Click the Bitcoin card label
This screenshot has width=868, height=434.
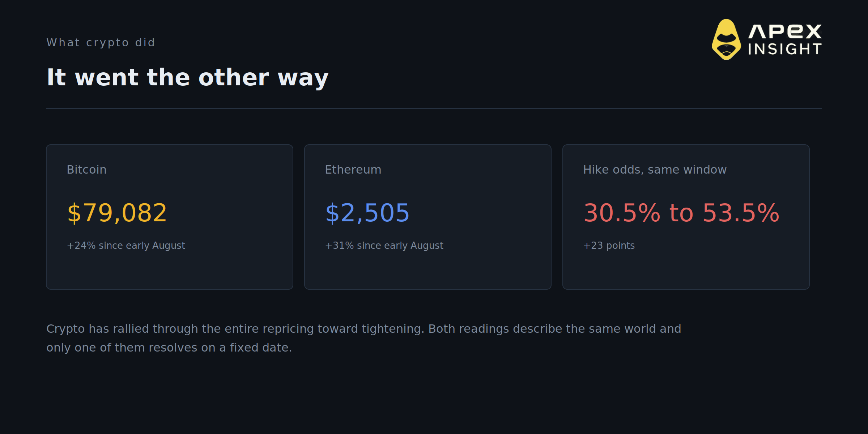[x=87, y=170]
